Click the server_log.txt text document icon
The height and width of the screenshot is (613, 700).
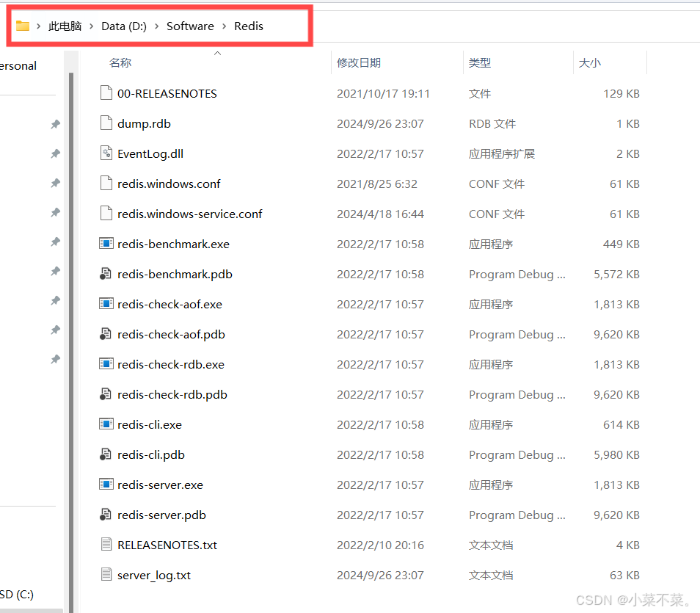coord(106,575)
